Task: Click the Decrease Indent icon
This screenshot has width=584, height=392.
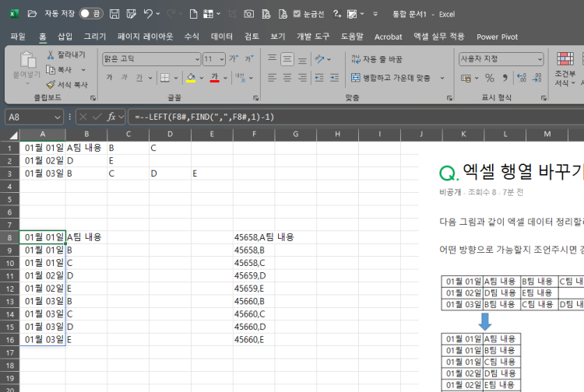Action: [319, 77]
